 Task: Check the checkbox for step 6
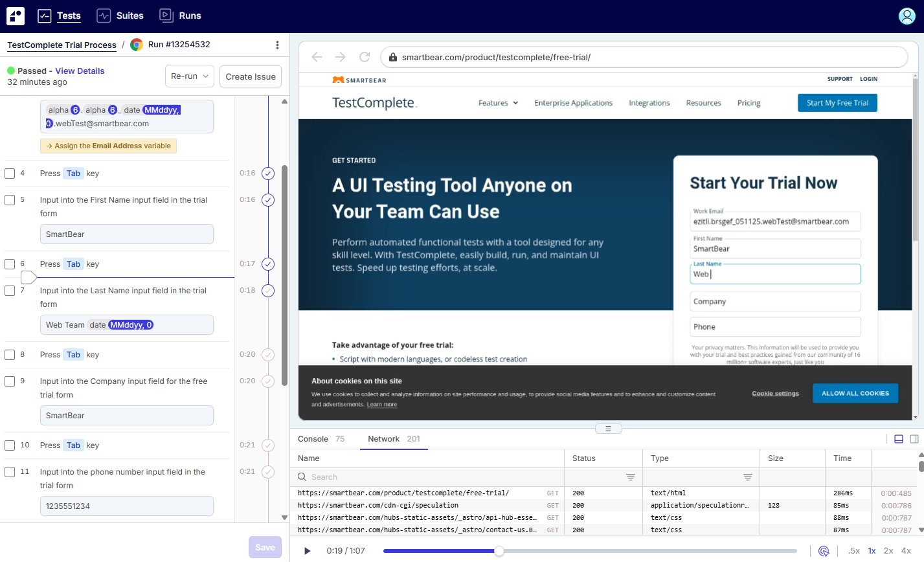(x=10, y=264)
